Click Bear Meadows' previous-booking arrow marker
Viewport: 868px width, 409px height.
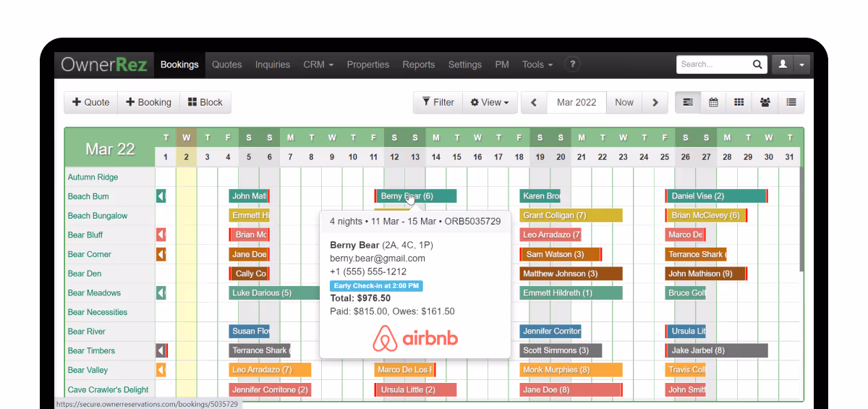pos(161,292)
